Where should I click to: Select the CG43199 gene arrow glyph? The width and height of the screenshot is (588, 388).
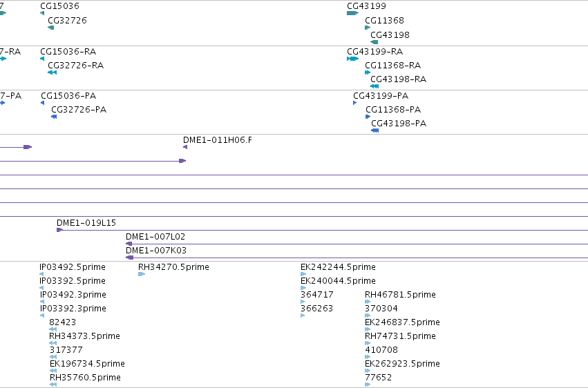[x=352, y=14]
